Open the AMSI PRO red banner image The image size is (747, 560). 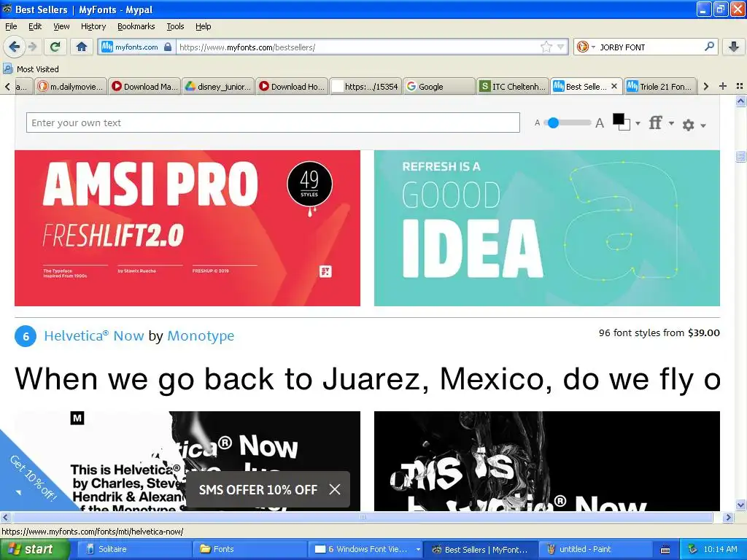point(187,228)
